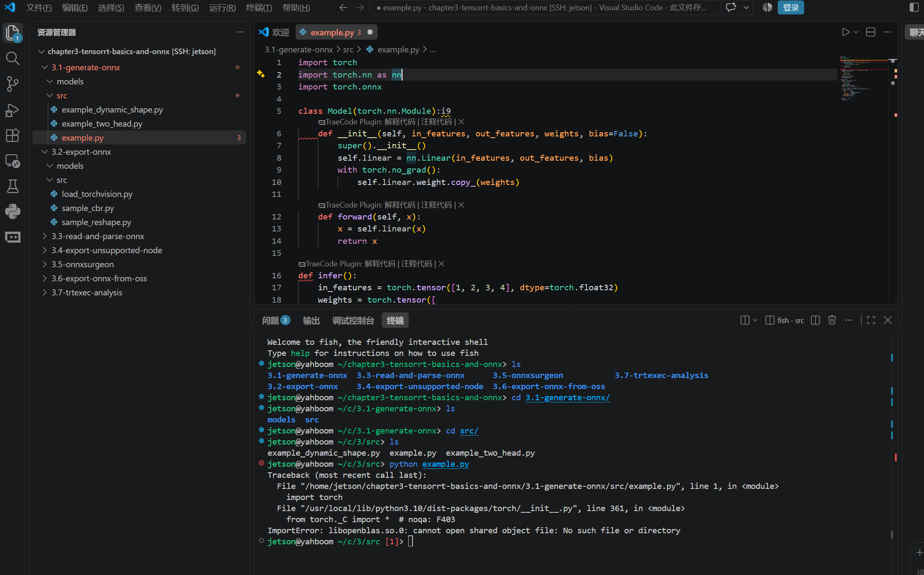Open load_torchvision.py in the explorer

click(139, 194)
